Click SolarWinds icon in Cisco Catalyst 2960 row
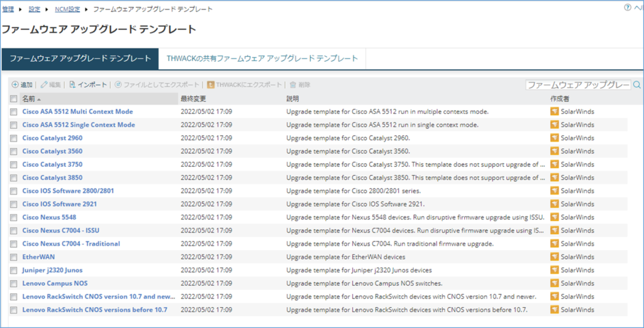Viewport: 644px width, 328px height. pos(555,138)
